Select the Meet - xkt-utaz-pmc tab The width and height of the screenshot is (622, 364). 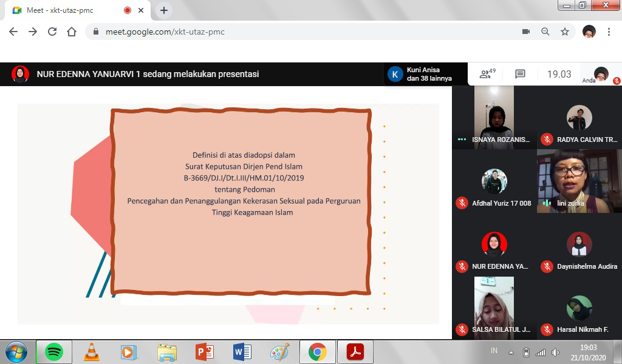coord(67,10)
